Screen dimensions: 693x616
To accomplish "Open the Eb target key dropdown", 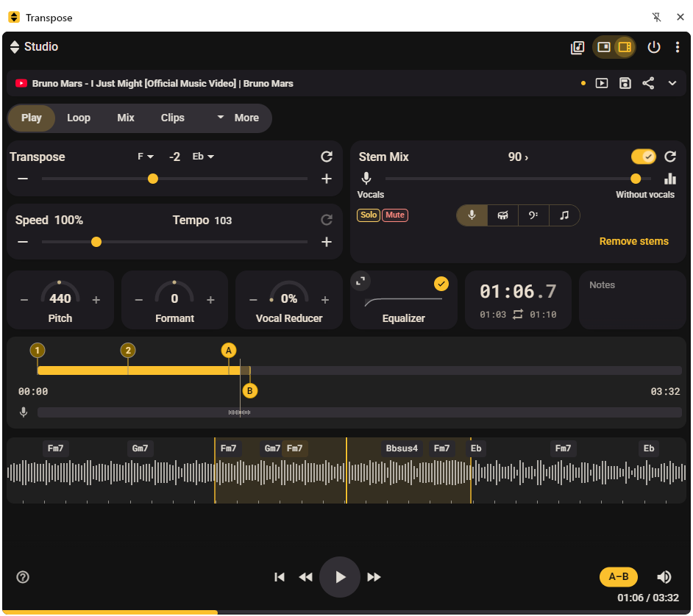I will [203, 157].
